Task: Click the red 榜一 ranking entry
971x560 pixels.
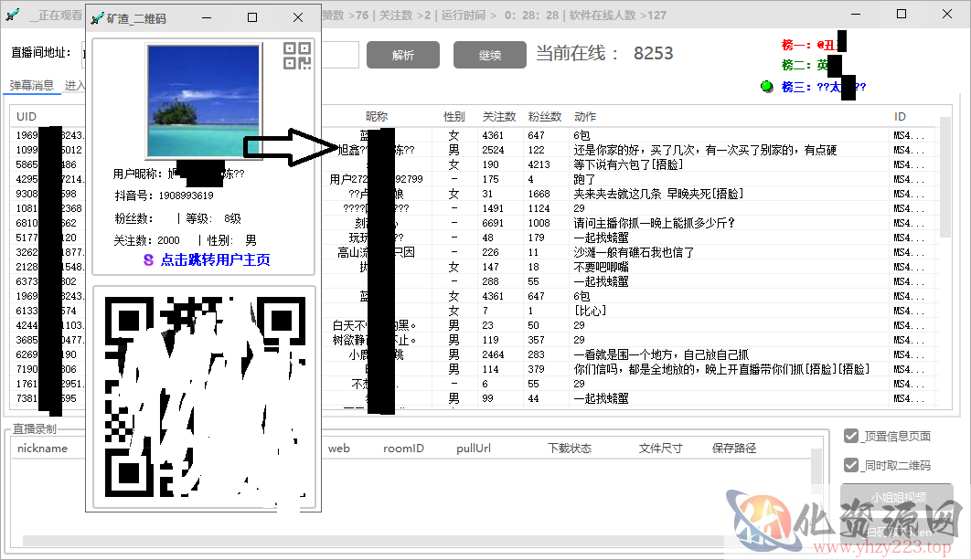Action: pos(814,45)
